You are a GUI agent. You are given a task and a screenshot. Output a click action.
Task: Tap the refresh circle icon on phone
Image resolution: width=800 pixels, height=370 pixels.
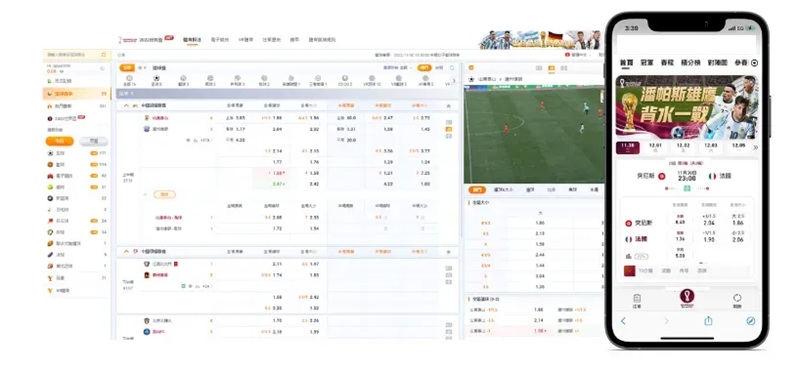click(737, 299)
